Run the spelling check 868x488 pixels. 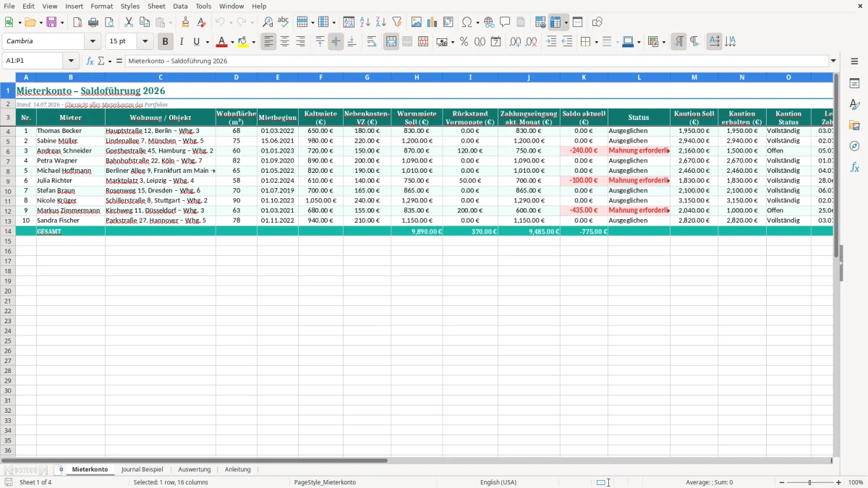click(x=283, y=22)
